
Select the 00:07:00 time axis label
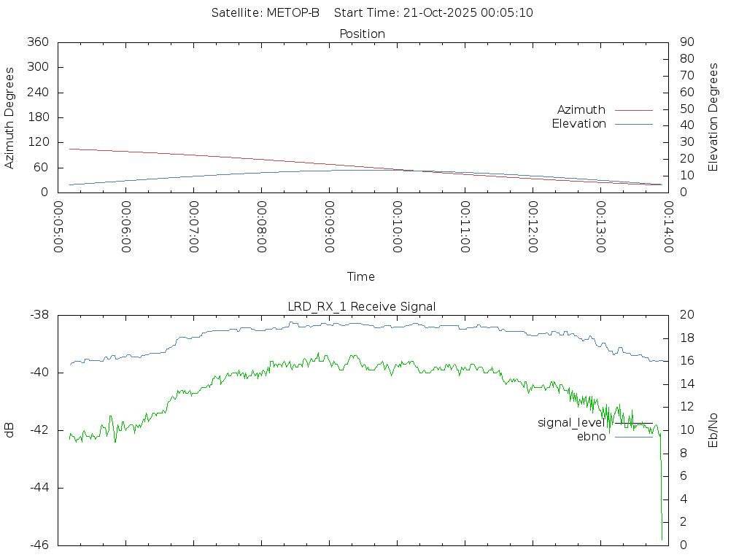(x=193, y=227)
